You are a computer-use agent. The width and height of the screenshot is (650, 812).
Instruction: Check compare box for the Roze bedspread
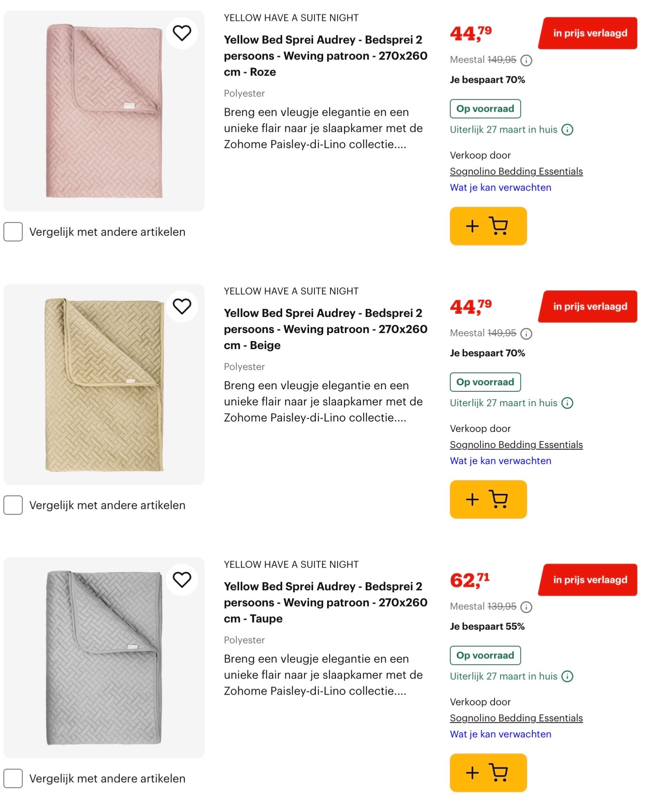pos(13,232)
